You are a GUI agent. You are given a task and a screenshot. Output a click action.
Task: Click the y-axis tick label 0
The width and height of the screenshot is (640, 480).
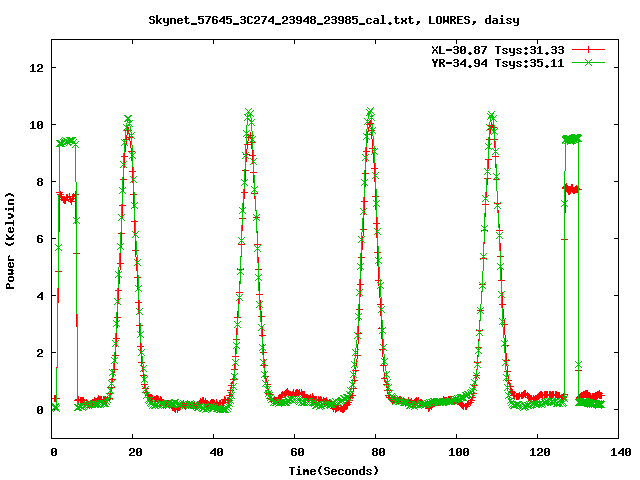point(40,410)
